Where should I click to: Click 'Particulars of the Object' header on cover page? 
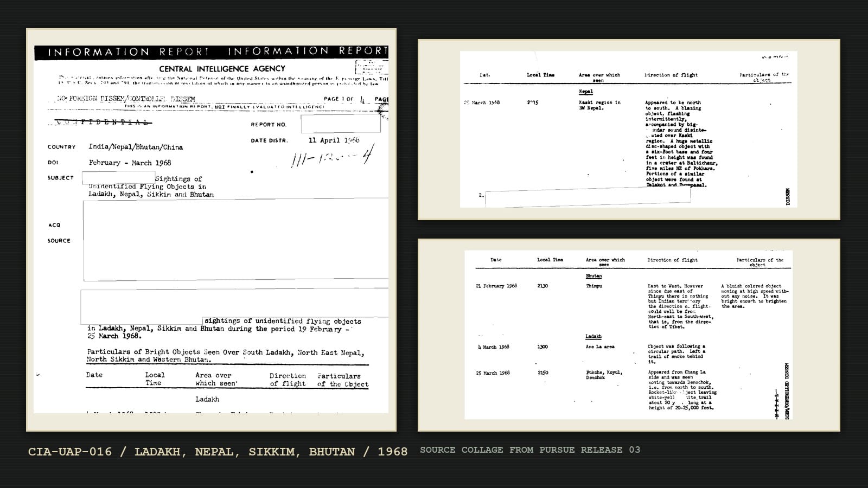pyautogui.click(x=343, y=380)
